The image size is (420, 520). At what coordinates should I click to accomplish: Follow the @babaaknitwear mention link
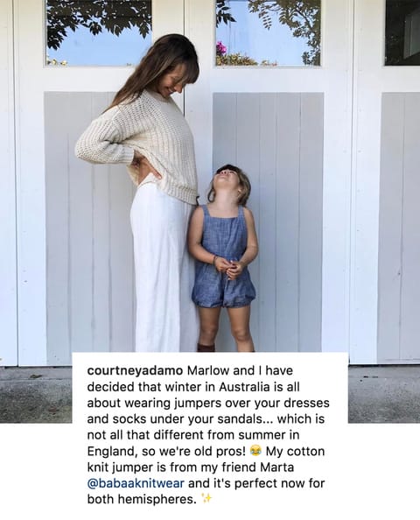coord(136,483)
